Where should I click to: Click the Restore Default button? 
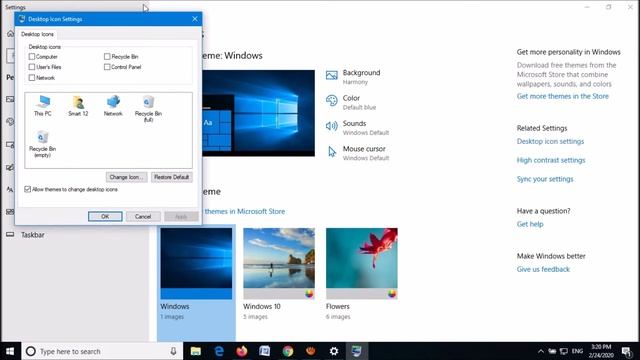tap(171, 177)
